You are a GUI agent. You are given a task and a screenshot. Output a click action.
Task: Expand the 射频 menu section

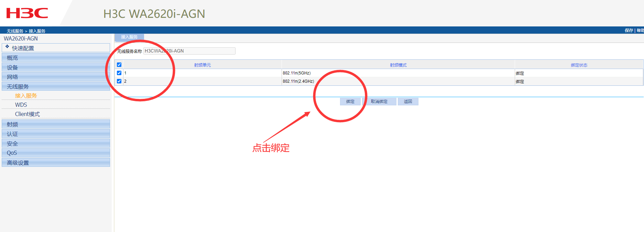(x=56, y=124)
